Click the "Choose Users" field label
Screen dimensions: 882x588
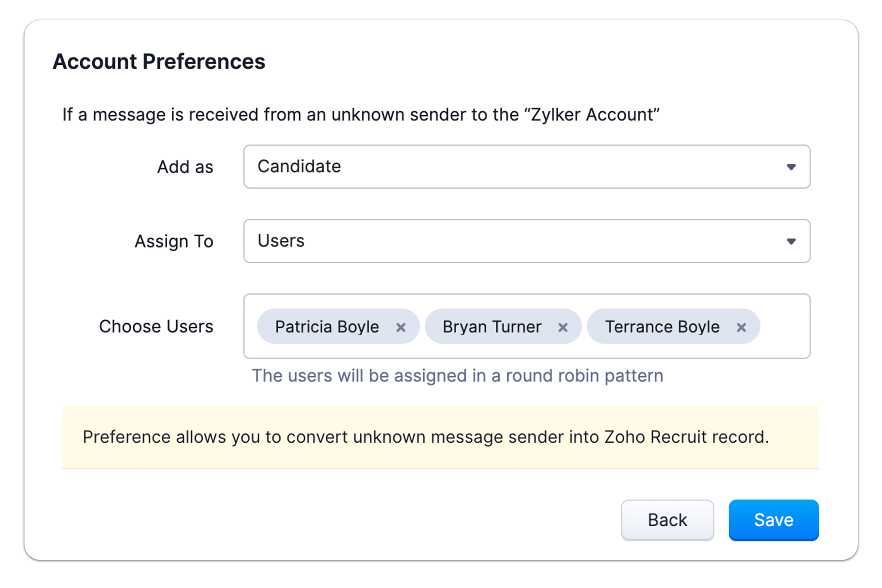click(x=156, y=326)
